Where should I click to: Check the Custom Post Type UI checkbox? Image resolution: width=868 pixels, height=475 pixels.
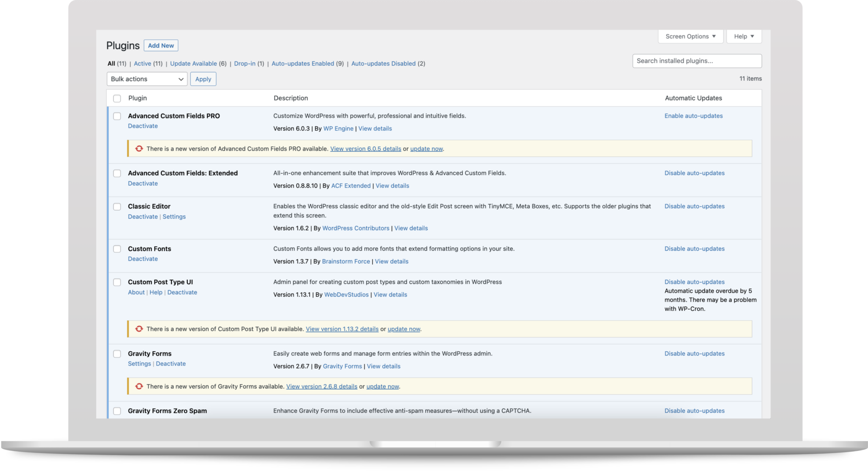(117, 282)
